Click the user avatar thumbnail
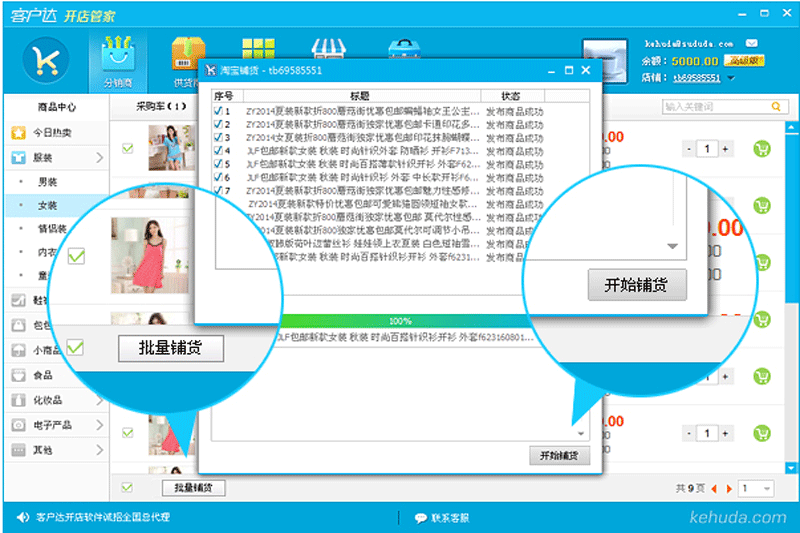 [605, 61]
